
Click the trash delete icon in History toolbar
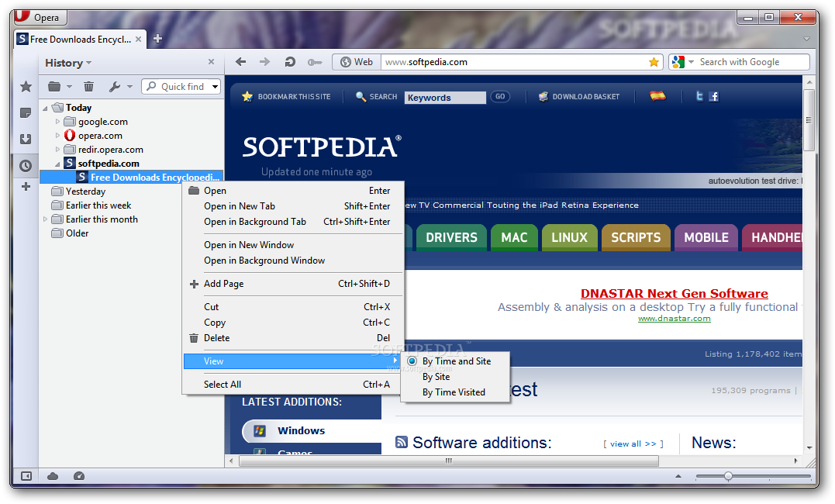click(x=88, y=86)
